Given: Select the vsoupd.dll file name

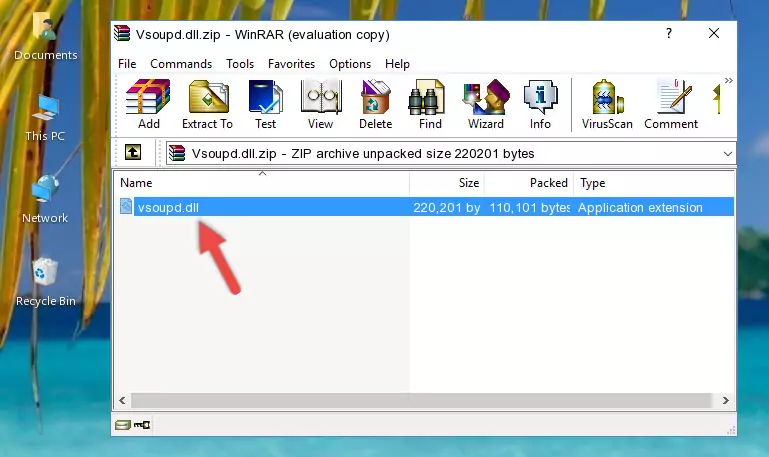Looking at the screenshot, I should click(168, 207).
